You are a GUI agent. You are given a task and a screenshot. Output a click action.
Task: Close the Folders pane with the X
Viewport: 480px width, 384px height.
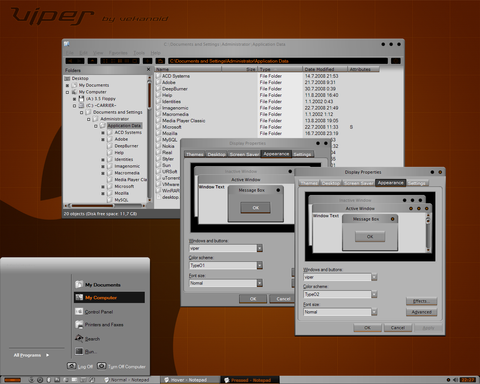149,69
